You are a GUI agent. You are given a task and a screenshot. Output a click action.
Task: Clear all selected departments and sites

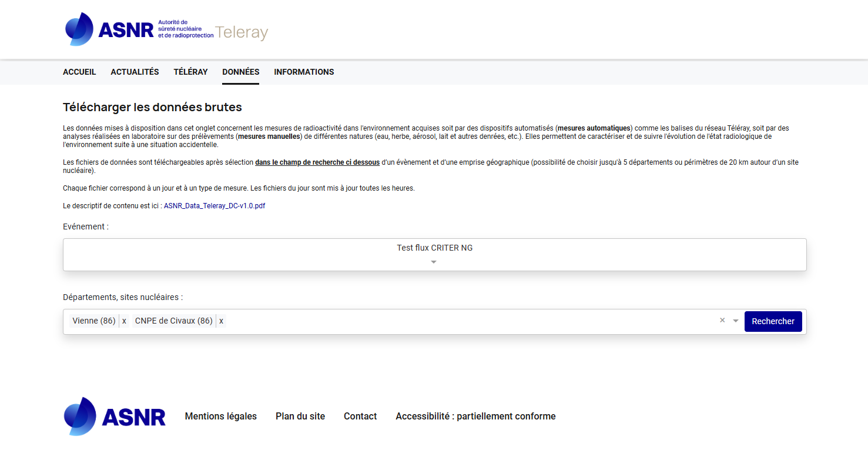(x=722, y=321)
